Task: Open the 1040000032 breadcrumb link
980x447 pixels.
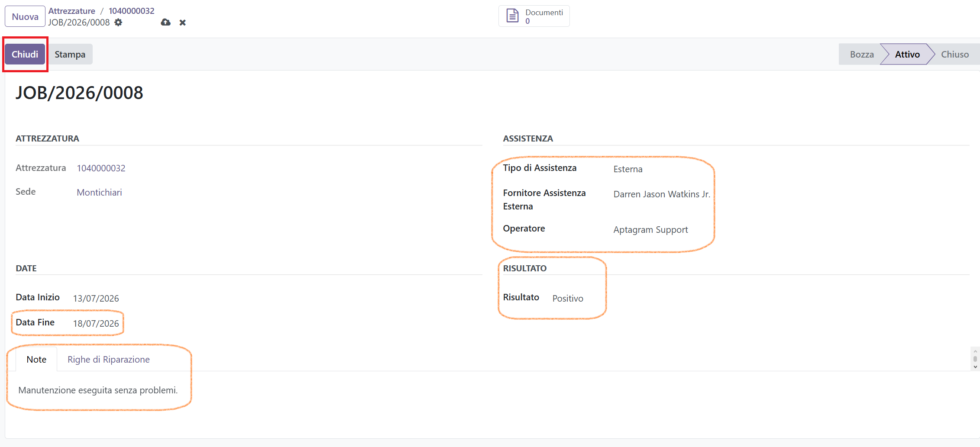Action: (131, 11)
